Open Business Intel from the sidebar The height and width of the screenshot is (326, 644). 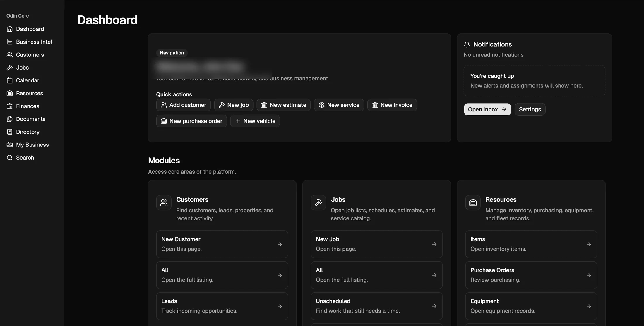click(x=32, y=42)
